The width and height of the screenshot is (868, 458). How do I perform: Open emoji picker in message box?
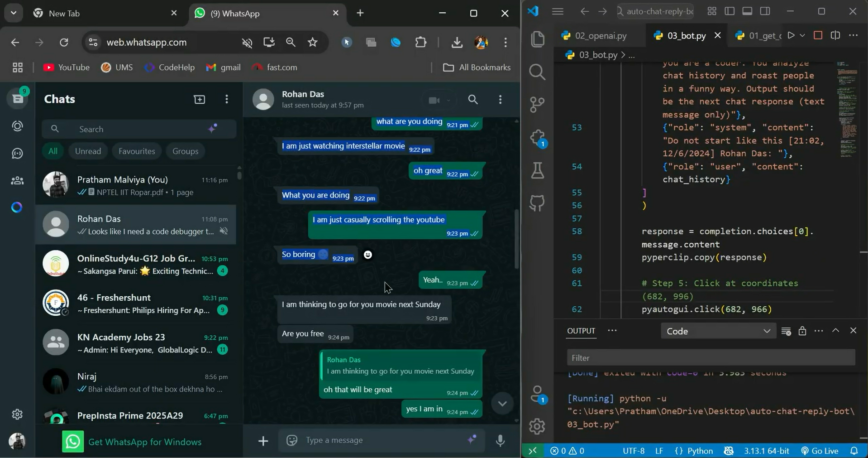pyautogui.click(x=292, y=440)
